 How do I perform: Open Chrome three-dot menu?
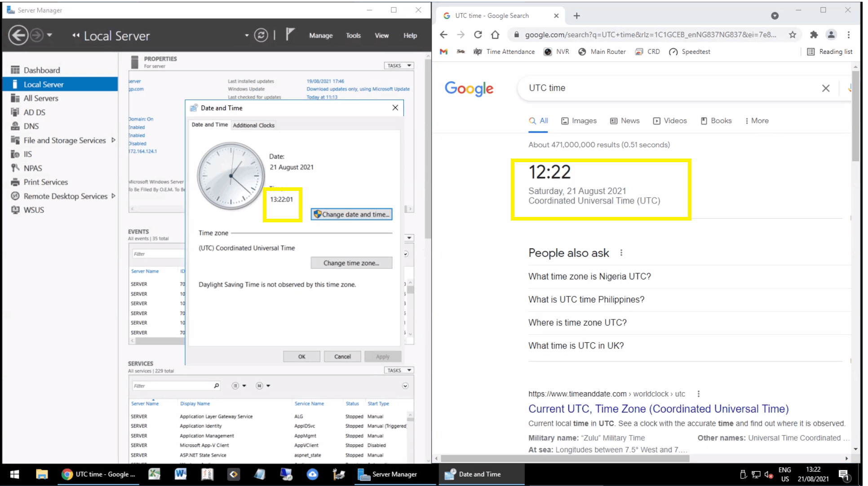848,35
